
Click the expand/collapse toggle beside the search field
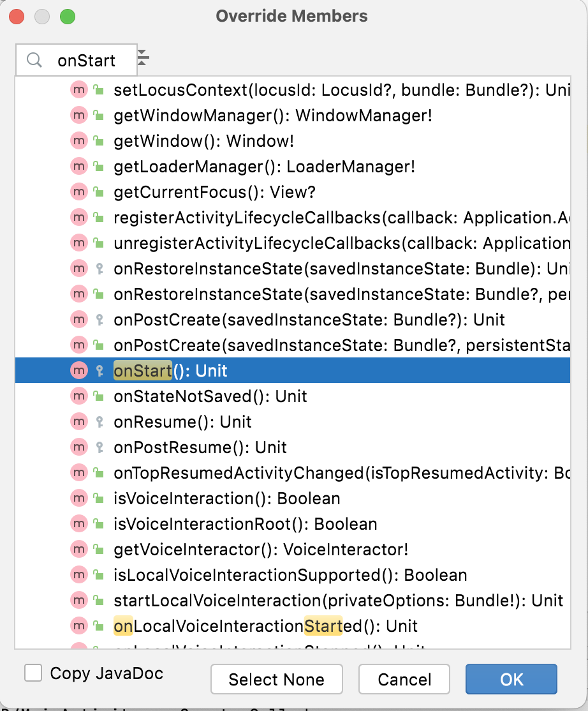(x=143, y=58)
